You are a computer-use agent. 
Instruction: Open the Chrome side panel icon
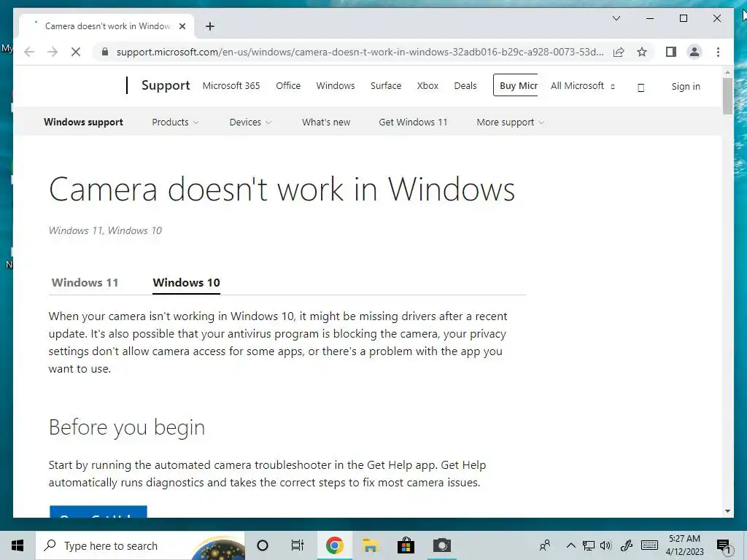[x=671, y=52]
